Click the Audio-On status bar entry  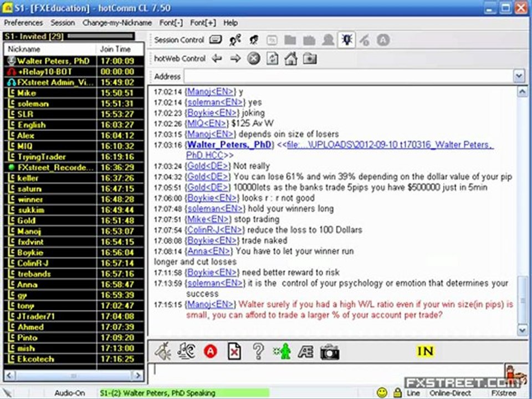(70, 393)
